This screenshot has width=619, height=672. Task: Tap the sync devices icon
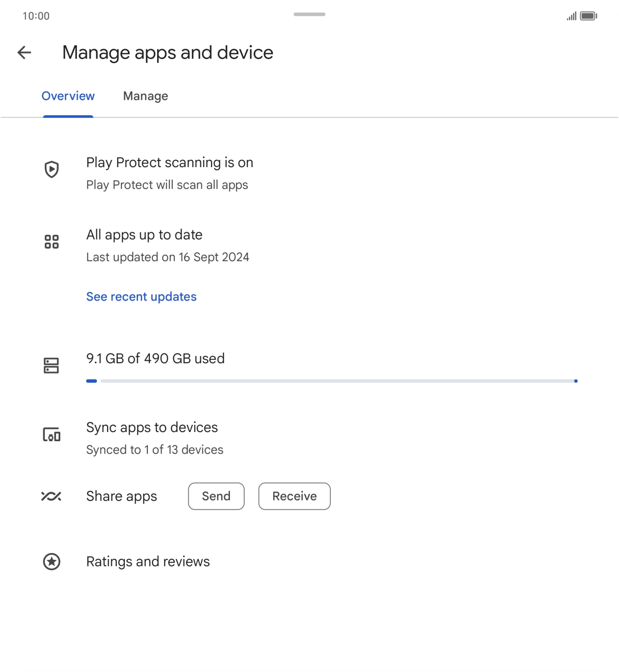pyautogui.click(x=51, y=435)
